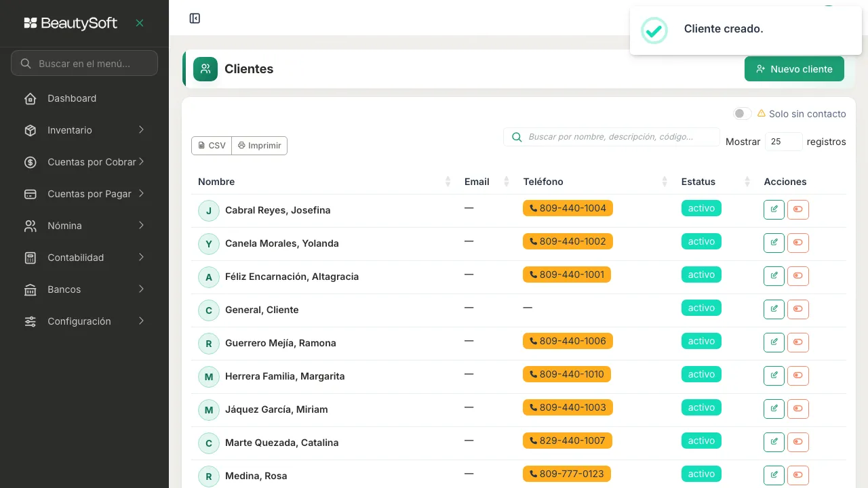Toggle status of Féliz Encarnación, Altagracia
The width and height of the screenshot is (868, 488).
[798, 276]
